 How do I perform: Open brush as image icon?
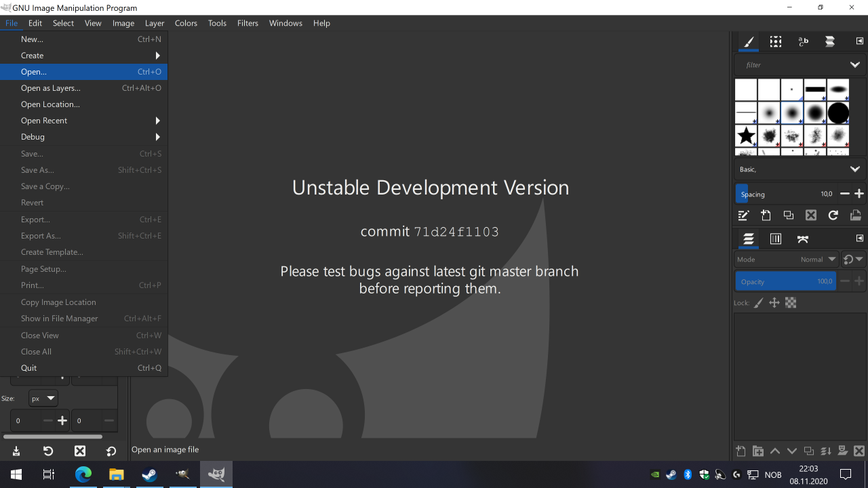[x=855, y=216]
